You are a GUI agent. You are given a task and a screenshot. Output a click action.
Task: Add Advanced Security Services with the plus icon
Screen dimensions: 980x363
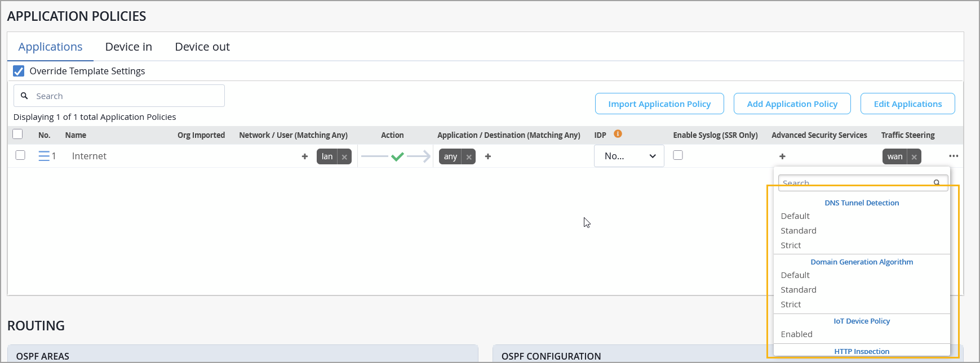point(782,156)
